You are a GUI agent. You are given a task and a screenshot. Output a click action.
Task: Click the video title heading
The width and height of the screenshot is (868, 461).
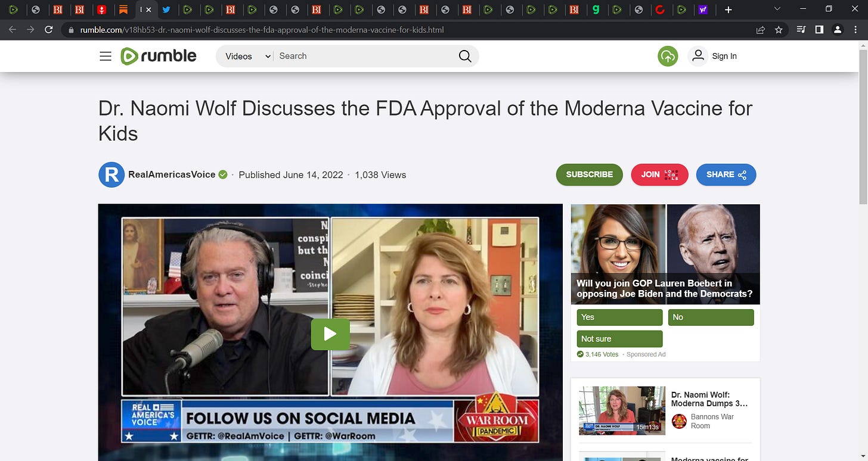click(x=426, y=121)
